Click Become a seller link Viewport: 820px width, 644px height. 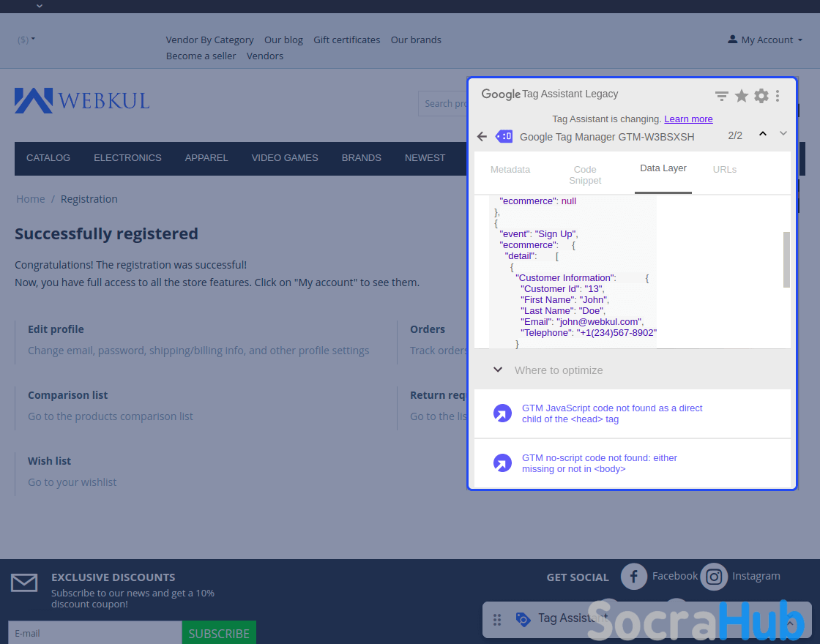point(201,56)
